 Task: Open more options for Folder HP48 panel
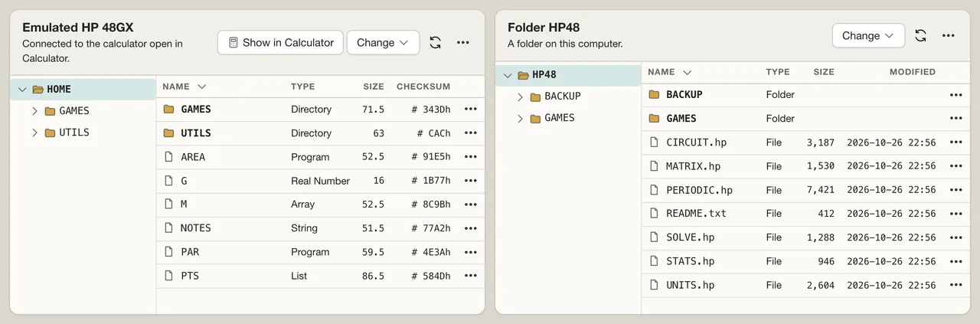tap(949, 35)
